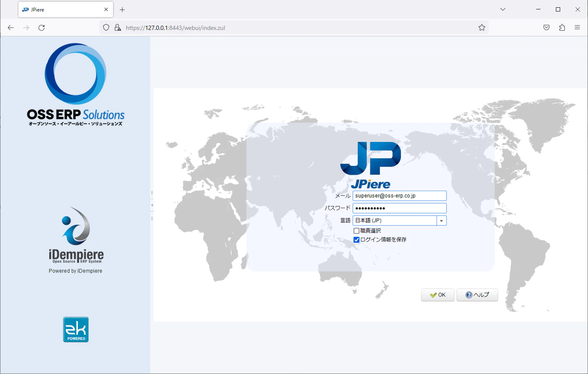The width and height of the screenshot is (588, 374).
Task: Minimize the browser window
Action: tap(538, 9)
